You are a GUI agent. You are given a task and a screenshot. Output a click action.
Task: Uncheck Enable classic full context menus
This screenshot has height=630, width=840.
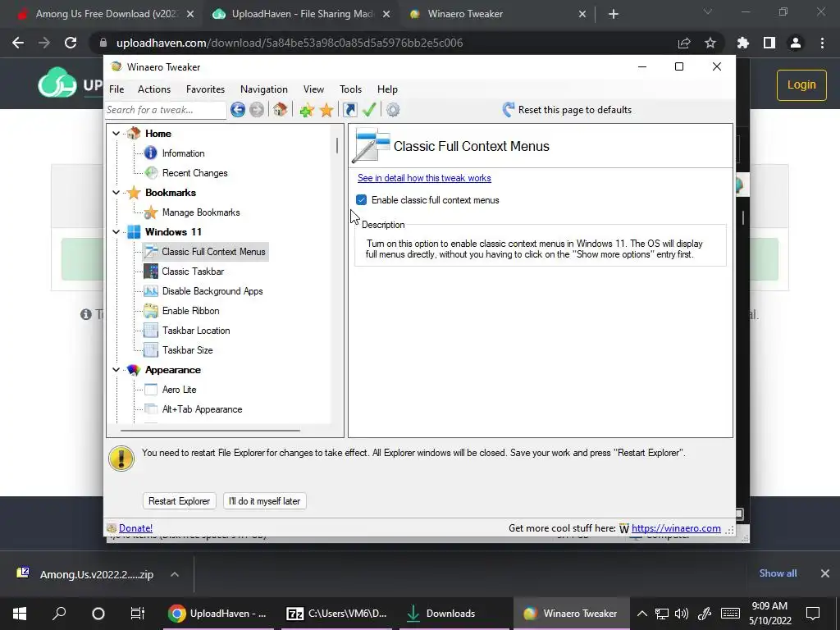[361, 200]
